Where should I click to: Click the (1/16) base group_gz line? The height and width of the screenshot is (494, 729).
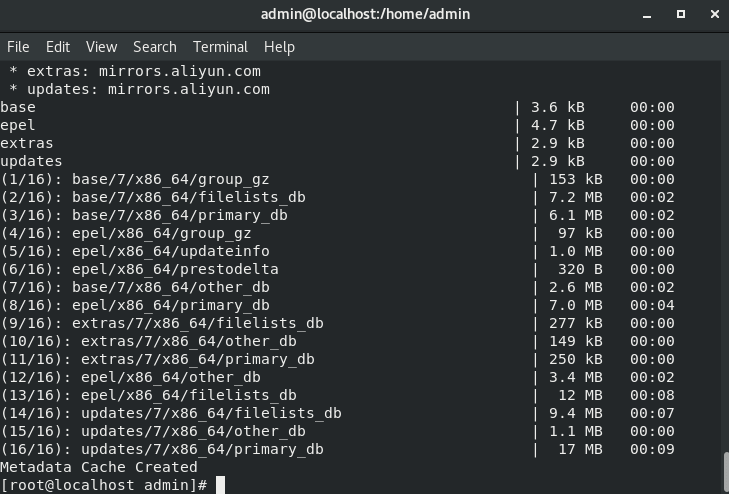point(135,179)
